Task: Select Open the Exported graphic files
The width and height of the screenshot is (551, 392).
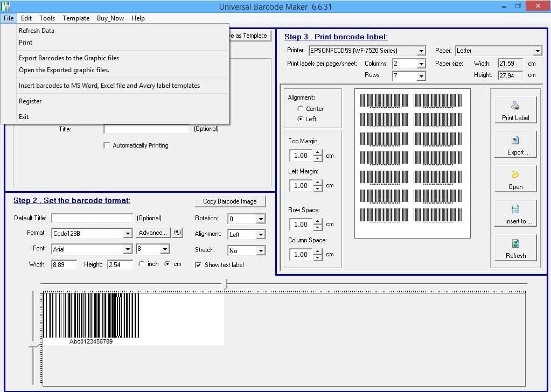Action: [x=123, y=70]
